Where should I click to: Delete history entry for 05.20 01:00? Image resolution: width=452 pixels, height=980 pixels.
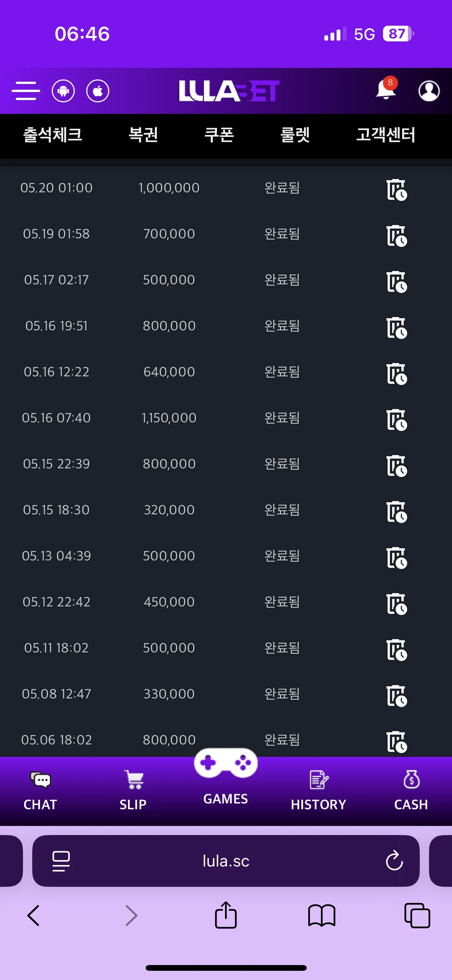click(397, 190)
